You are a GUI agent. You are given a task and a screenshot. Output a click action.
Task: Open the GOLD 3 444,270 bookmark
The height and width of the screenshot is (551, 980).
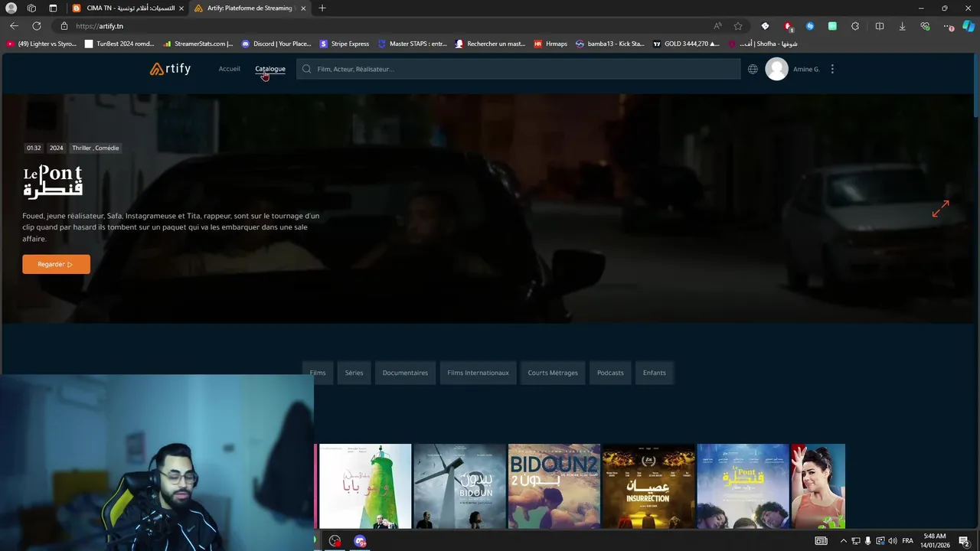686,44
